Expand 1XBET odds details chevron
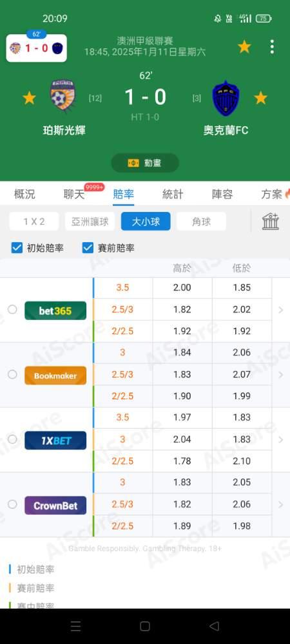Screen dimensions: 290x644 (x=281, y=439)
